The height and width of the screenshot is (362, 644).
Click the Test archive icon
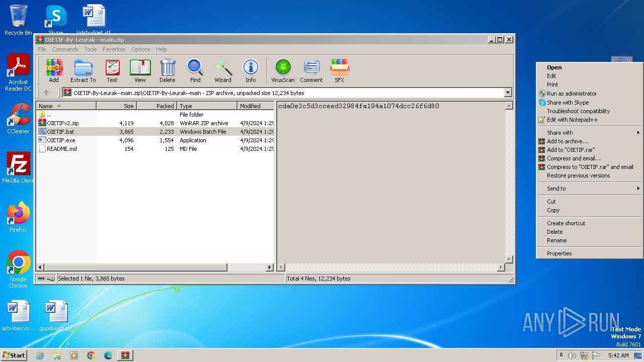[112, 70]
